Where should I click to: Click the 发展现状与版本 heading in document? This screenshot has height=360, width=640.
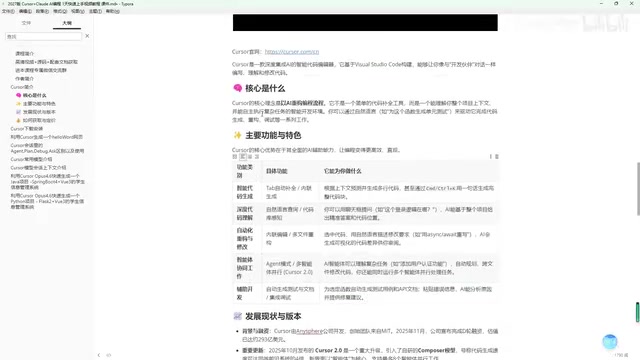(273, 316)
